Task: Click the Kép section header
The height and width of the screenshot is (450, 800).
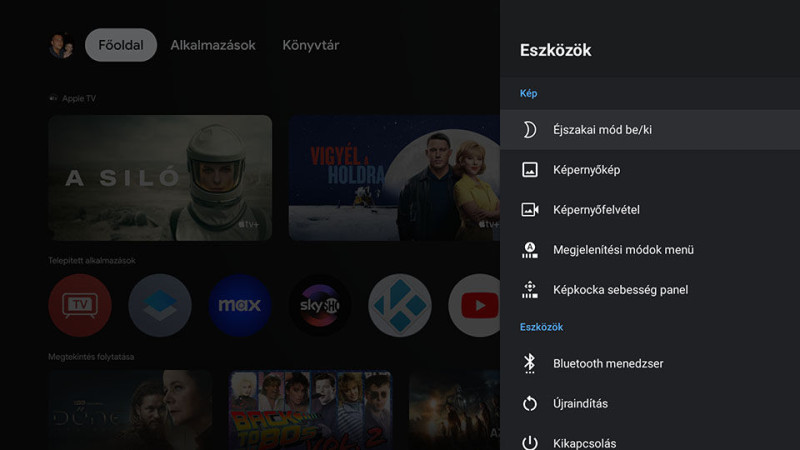Action: 529,93
